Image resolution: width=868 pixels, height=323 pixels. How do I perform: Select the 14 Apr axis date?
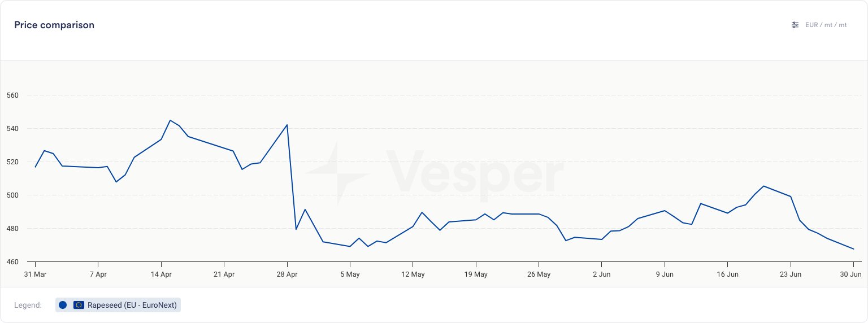(x=161, y=274)
